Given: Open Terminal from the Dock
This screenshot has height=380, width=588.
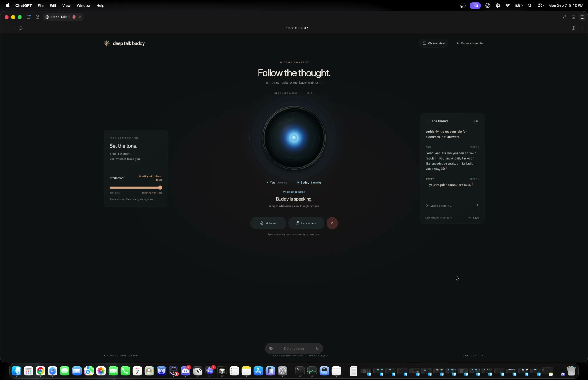Looking at the screenshot, I should click(300, 371).
